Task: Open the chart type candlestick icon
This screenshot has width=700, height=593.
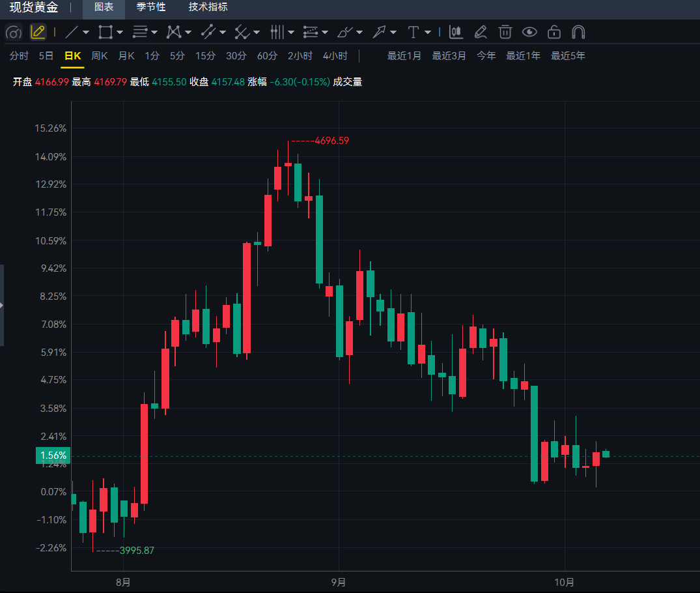Action: click(456, 32)
